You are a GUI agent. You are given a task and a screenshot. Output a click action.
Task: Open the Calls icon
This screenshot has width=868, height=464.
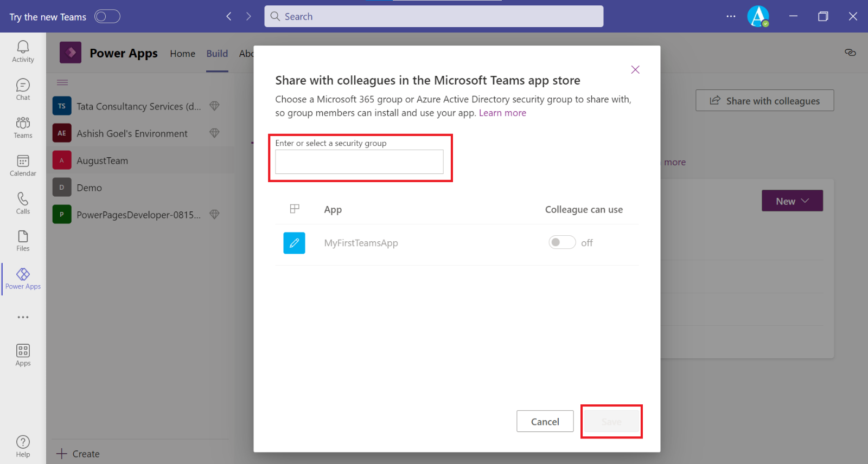point(23,203)
